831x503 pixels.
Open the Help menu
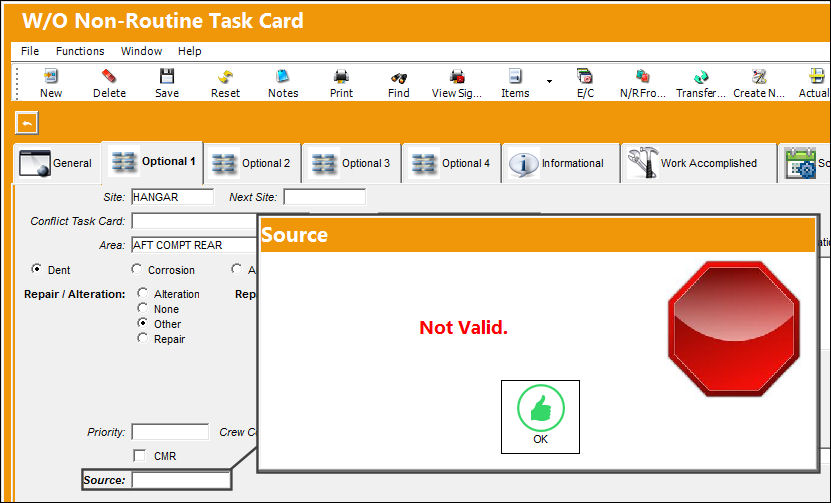tap(189, 51)
